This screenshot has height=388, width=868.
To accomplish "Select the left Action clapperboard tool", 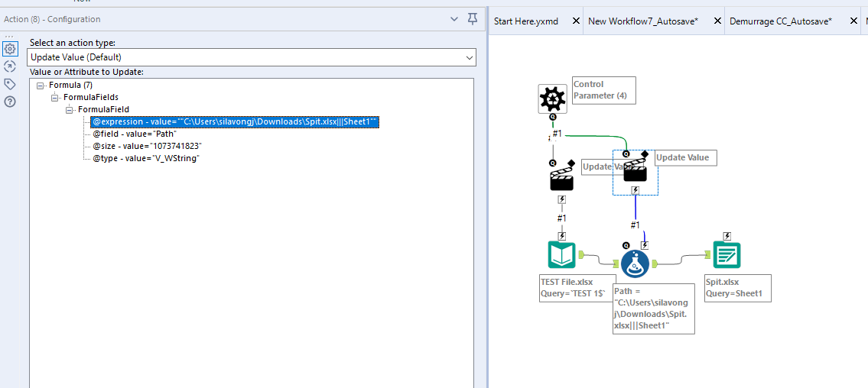I will (x=562, y=179).
